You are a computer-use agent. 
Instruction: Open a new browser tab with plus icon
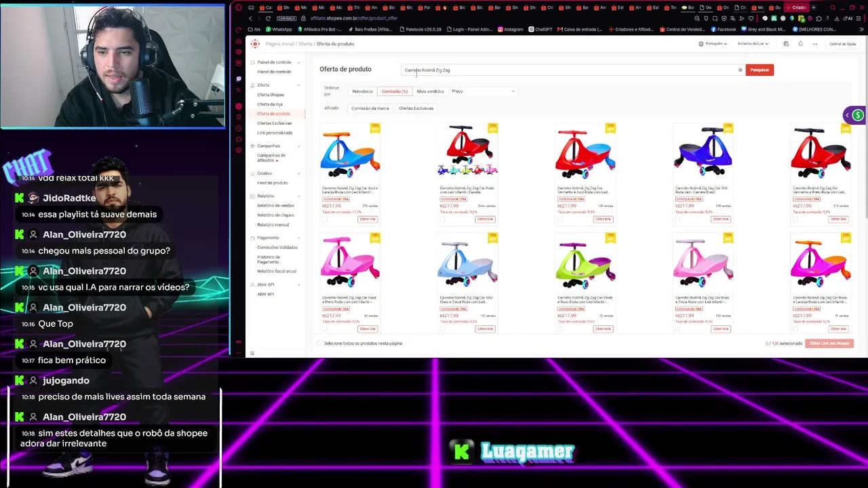[x=813, y=7]
